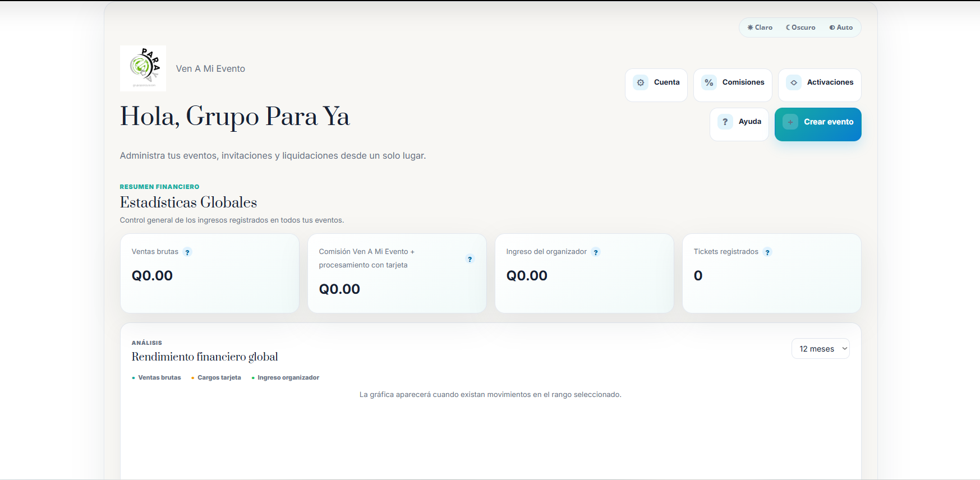Screen dimensions: 980x480
Task: Click the Ventas brutas Q0.00 value
Action: tap(152, 276)
